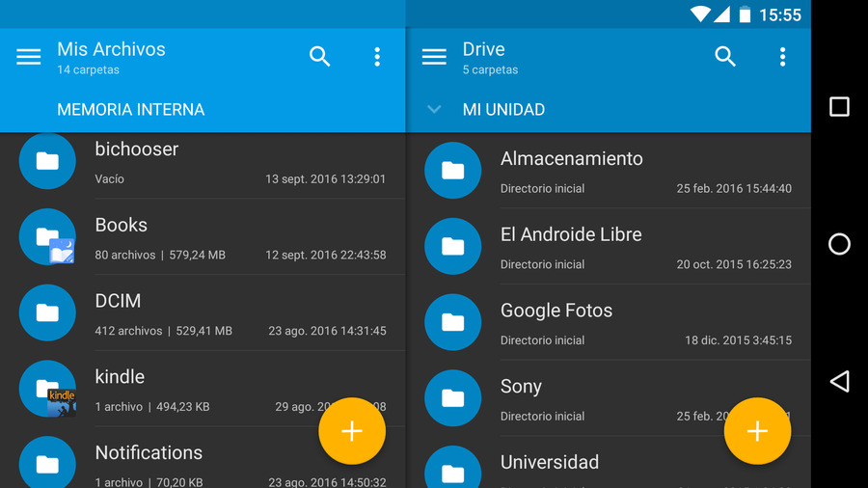Tap the Wi-Fi status icon
Viewport: 868px width, 488px height.
[x=700, y=14]
